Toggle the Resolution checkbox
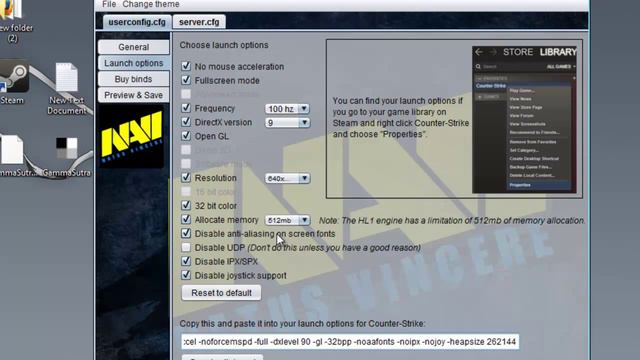This screenshot has height=360, width=640. pyautogui.click(x=186, y=178)
